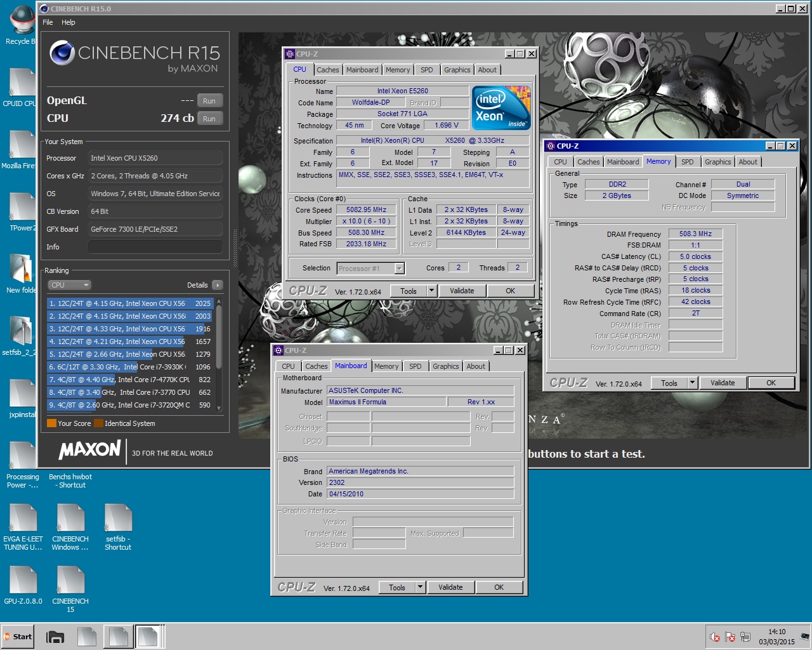Click Tools button in top CPU-Z window
Image resolution: width=812 pixels, height=650 pixels.
409,291
